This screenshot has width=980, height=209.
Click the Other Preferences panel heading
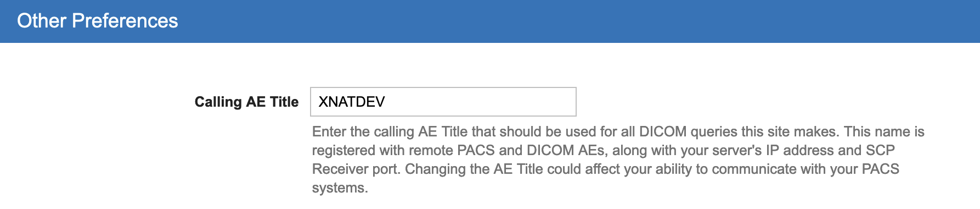(x=98, y=21)
